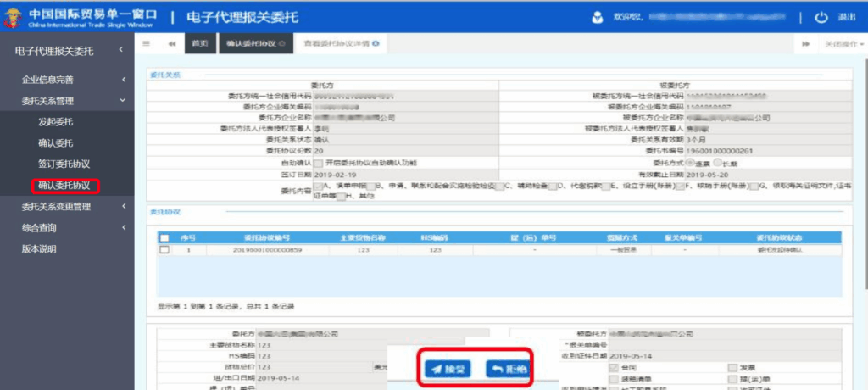Click the 拒绝 button
The image size is (868, 390).
[x=509, y=370]
